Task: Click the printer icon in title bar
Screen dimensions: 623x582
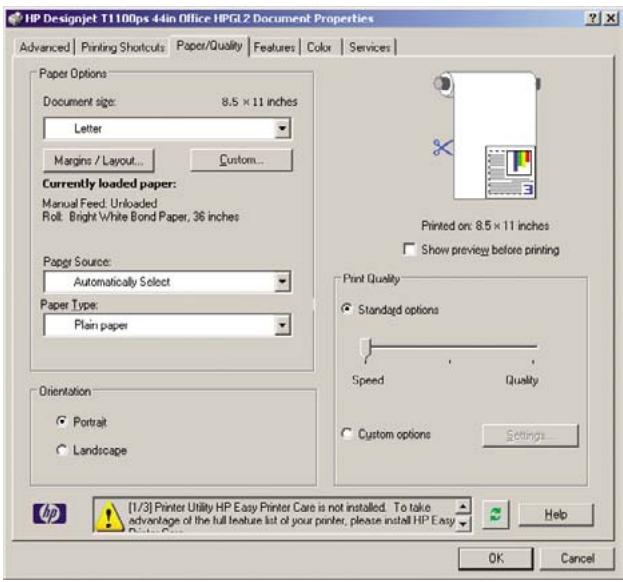Action: 15,18
